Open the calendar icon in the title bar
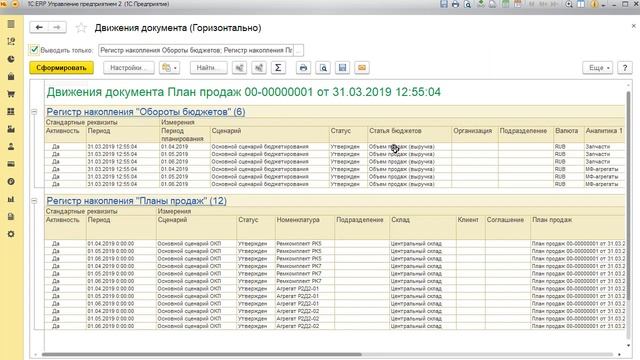 point(518,4)
